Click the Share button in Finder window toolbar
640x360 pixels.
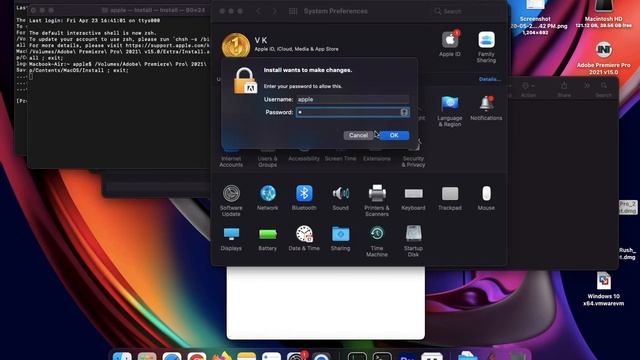(x=564, y=89)
